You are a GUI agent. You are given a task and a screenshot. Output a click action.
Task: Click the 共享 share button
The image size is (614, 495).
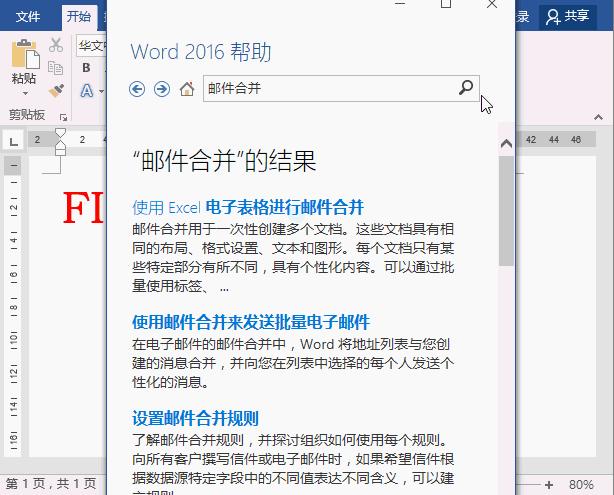coord(568,16)
